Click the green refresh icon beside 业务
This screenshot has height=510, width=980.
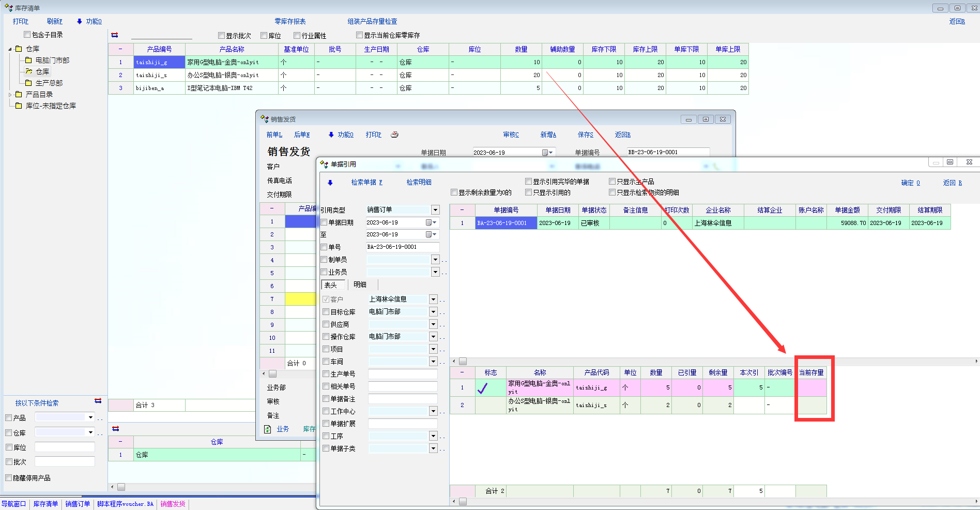tap(268, 429)
